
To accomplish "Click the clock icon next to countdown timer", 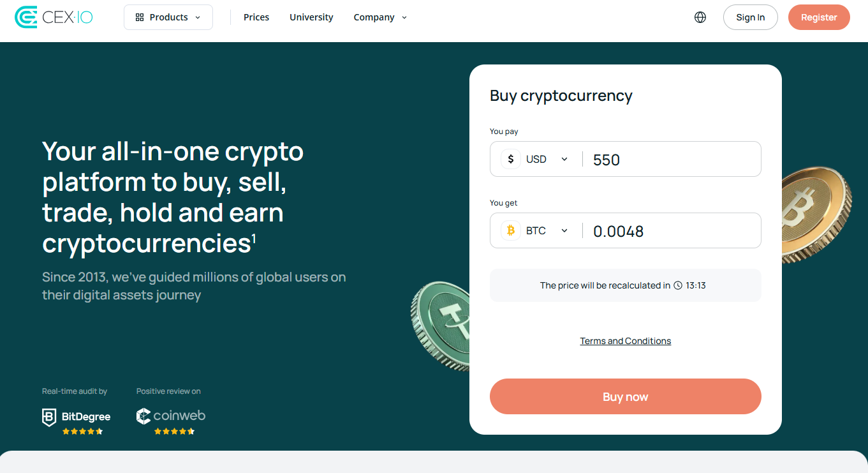I will (x=677, y=285).
